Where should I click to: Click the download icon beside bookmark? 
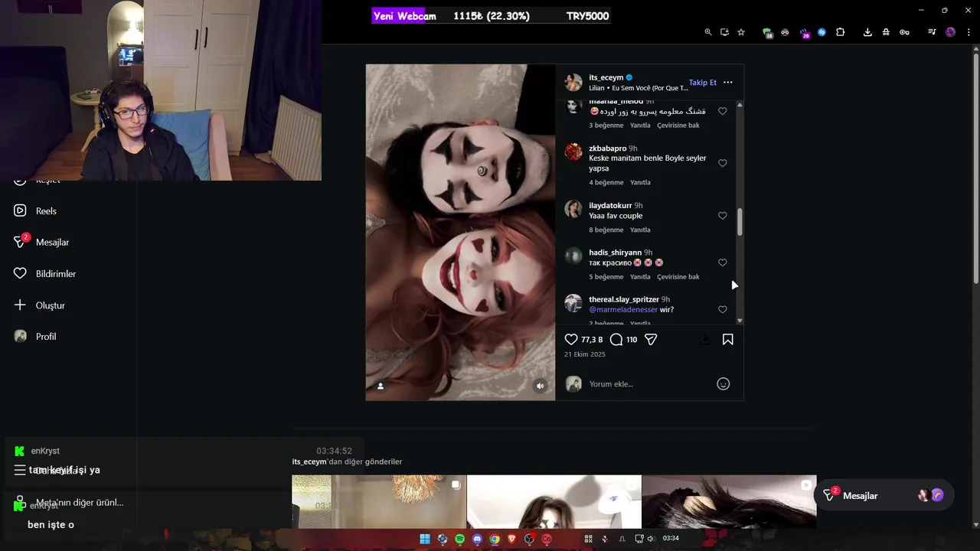(705, 339)
